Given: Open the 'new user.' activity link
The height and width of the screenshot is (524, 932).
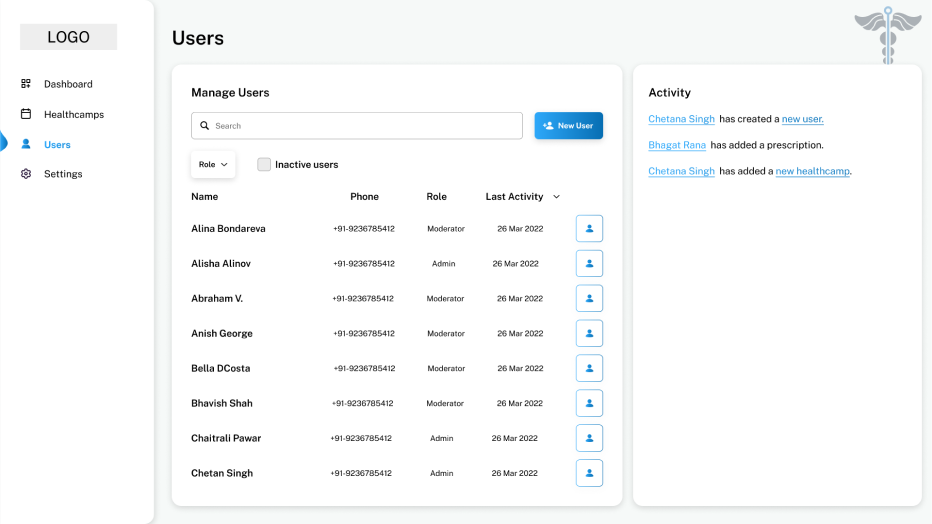Looking at the screenshot, I should [802, 119].
